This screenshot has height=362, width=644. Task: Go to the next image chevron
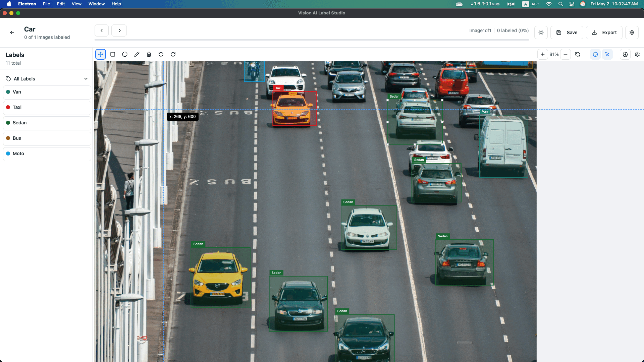(x=119, y=31)
